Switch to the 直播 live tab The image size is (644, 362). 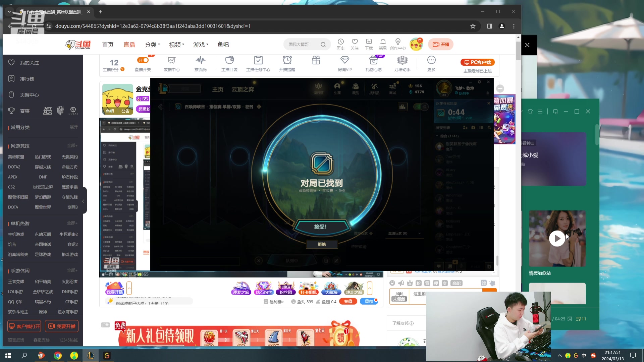coord(129,45)
